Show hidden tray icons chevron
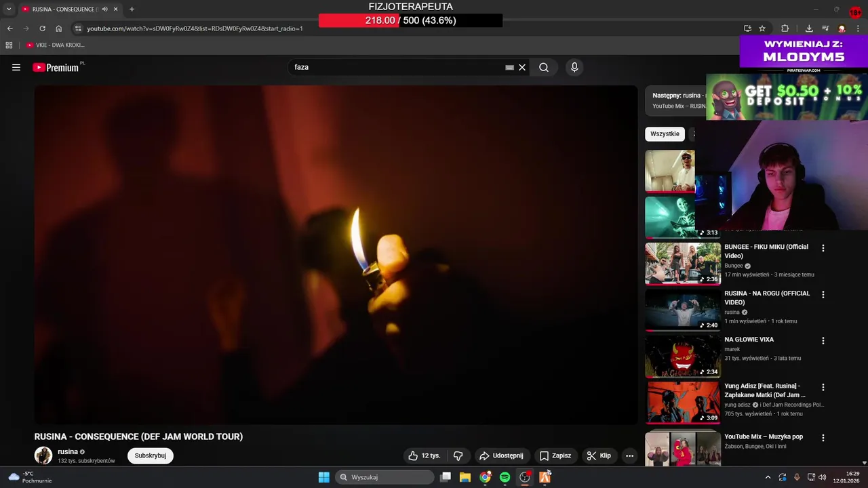This screenshot has height=488, width=868. pyautogui.click(x=768, y=477)
